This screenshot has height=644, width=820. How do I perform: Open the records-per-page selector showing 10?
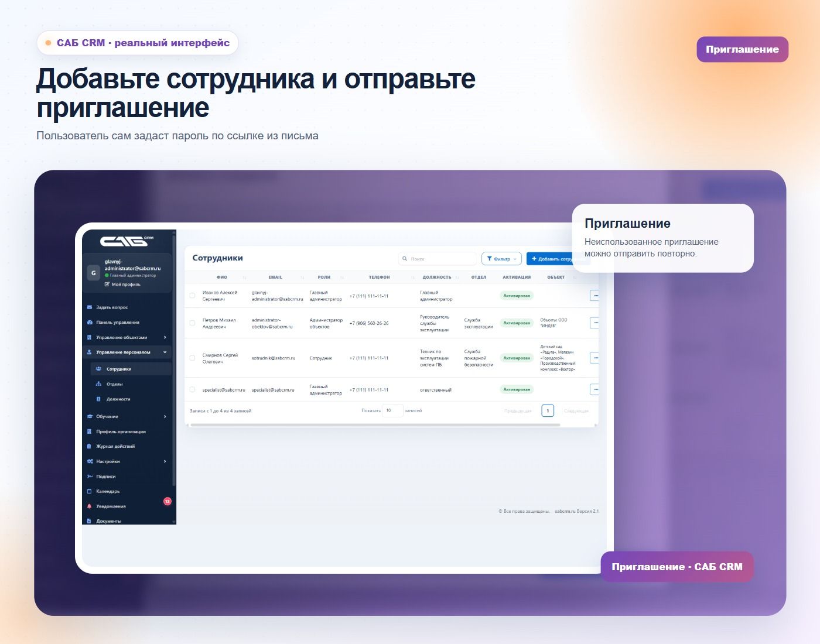392,410
